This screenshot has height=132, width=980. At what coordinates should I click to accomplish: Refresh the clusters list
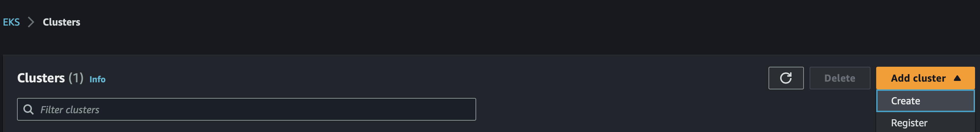coord(785,78)
